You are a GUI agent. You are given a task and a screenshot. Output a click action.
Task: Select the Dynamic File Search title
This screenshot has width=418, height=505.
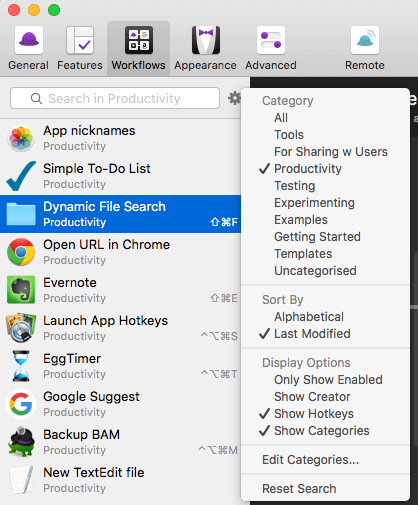coord(104,207)
